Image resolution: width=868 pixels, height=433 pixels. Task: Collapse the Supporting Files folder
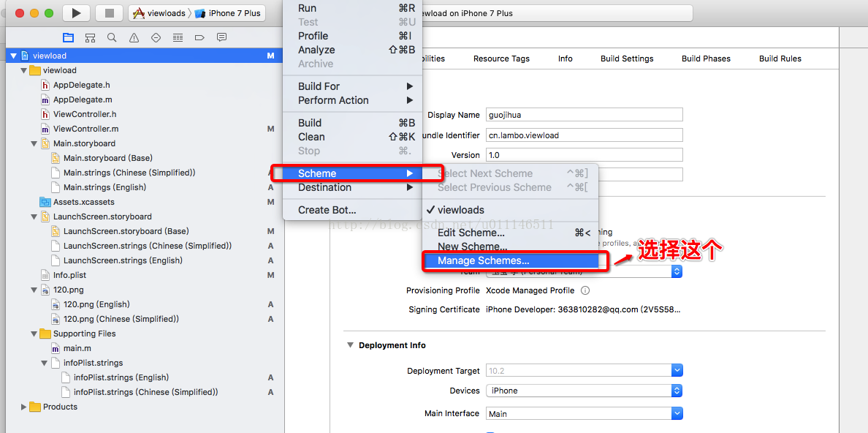(x=34, y=334)
